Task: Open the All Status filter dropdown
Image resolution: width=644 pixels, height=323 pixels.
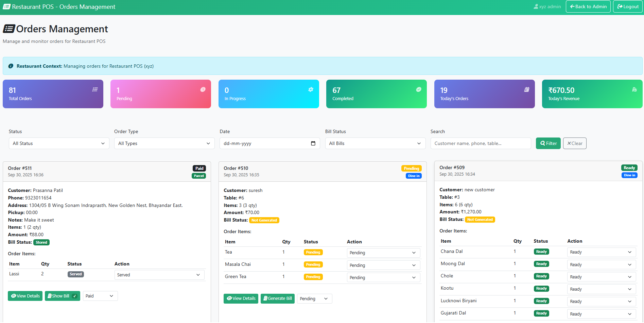Action: 58,143
